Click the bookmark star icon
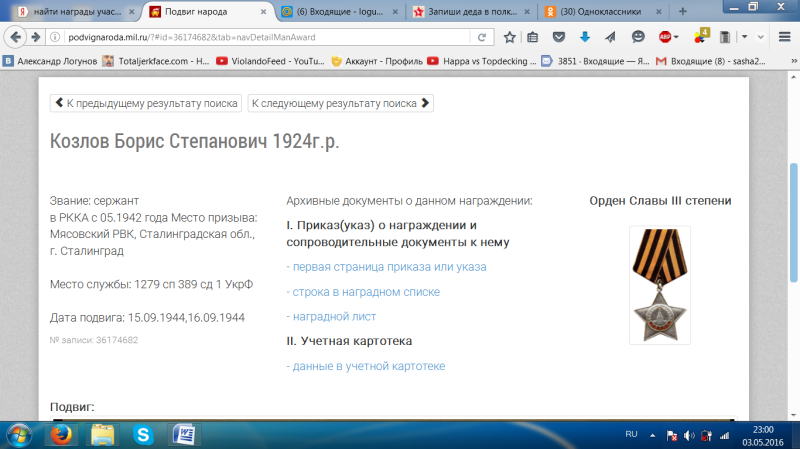Viewport: 800px width, 449px height. [510, 37]
